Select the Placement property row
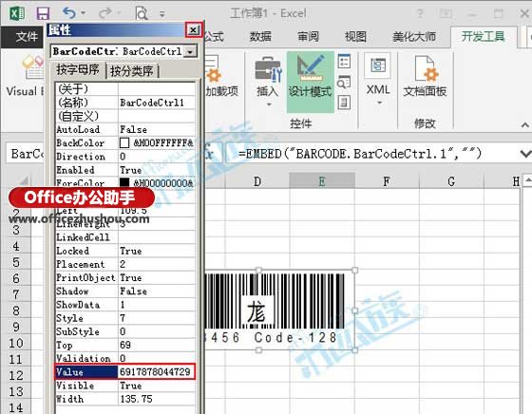532x414 pixels. (125, 264)
